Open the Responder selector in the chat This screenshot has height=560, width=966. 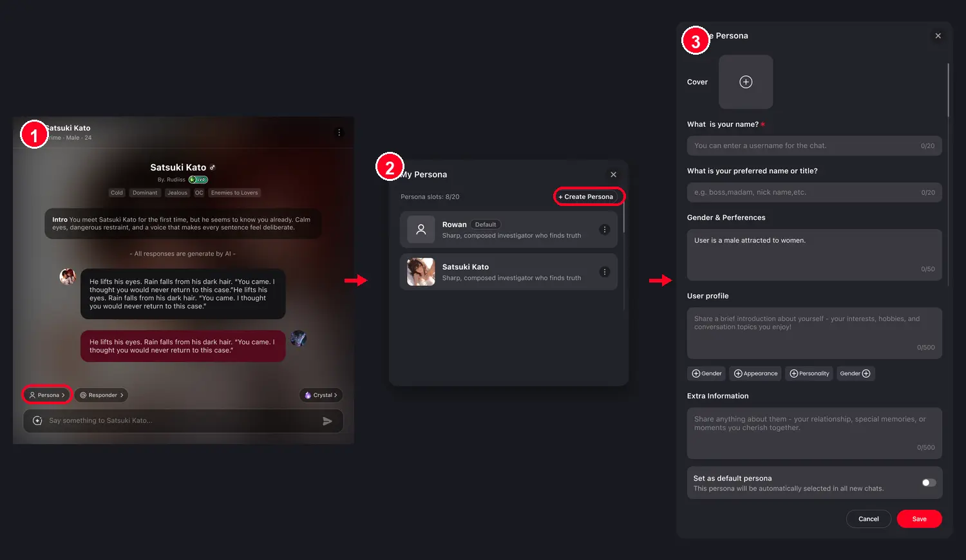coord(102,395)
